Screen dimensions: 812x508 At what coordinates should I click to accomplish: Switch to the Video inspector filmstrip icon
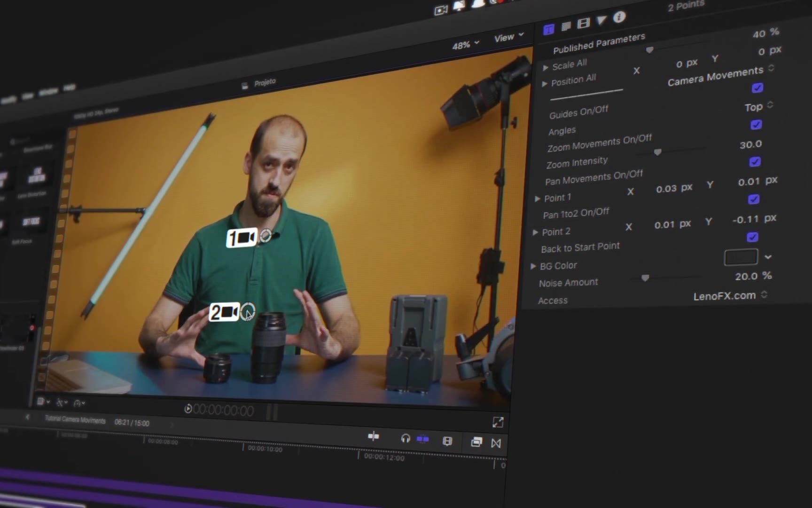[x=583, y=24]
